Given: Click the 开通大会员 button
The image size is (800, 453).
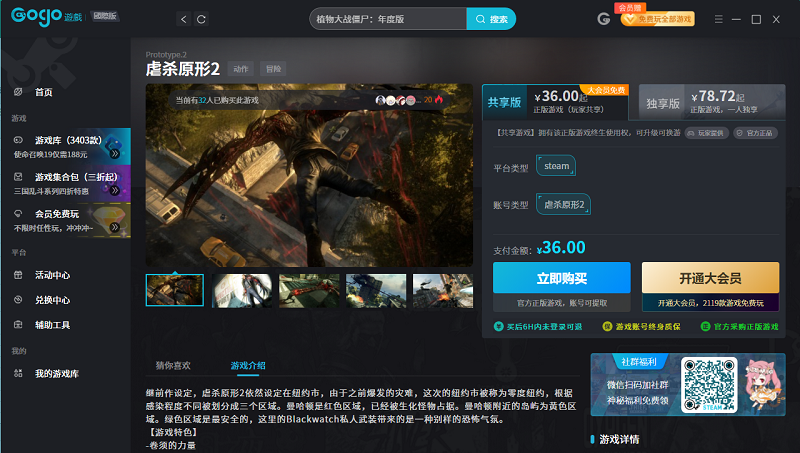Looking at the screenshot, I should pyautogui.click(x=710, y=278).
